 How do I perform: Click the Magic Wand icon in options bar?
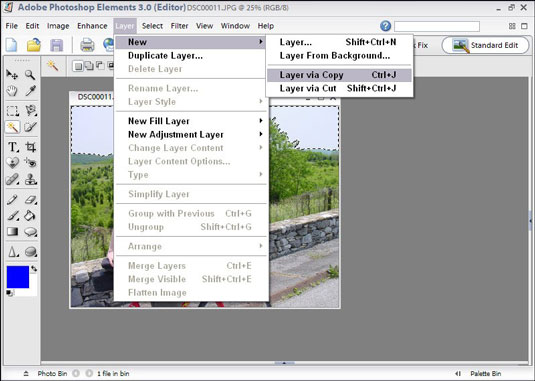pos(53,65)
